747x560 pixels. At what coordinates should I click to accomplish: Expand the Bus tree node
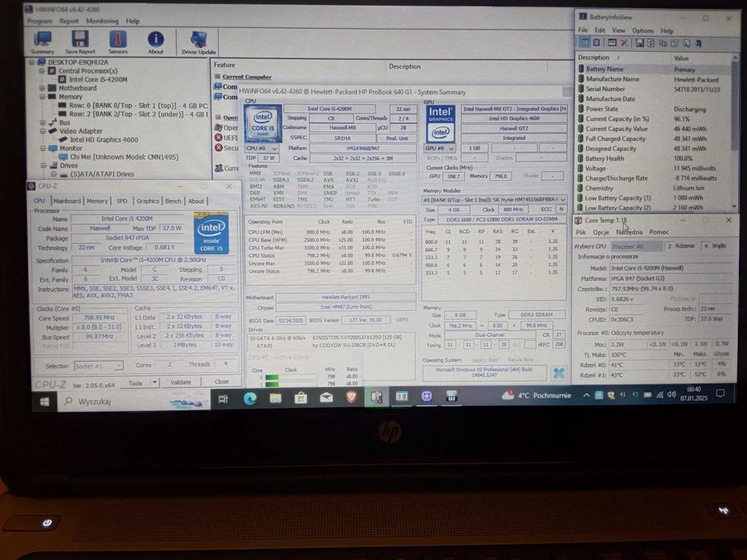pyautogui.click(x=42, y=122)
